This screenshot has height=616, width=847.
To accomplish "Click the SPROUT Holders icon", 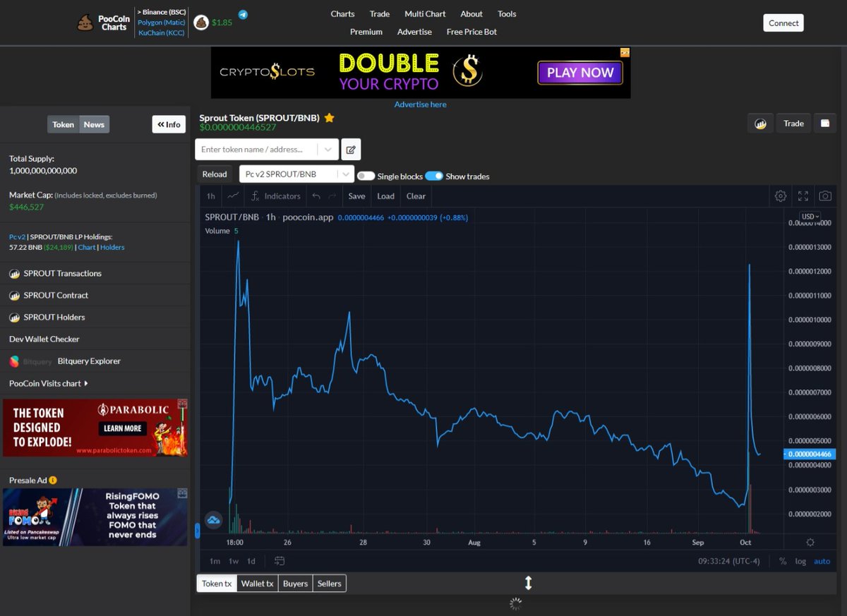I will [14, 318].
